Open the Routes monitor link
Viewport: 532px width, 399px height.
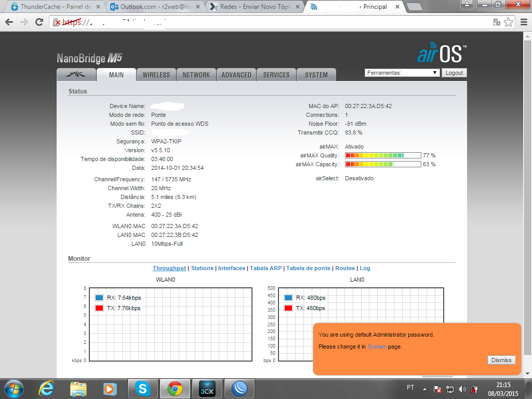[345, 268]
